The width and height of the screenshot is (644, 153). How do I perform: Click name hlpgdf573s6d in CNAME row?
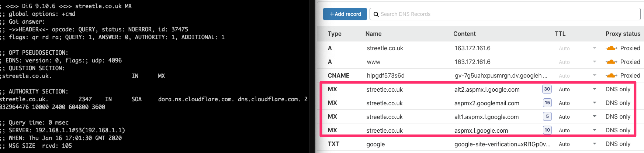(385, 75)
